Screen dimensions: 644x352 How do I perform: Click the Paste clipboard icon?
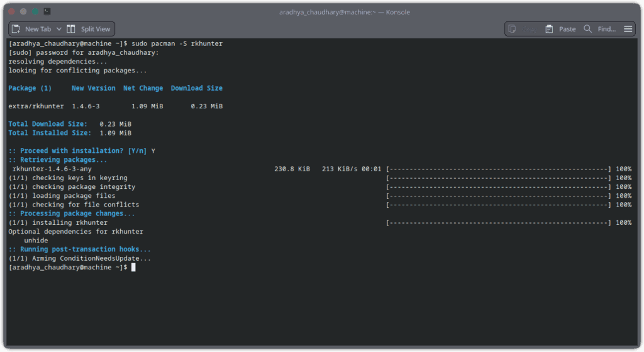pyautogui.click(x=549, y=29)
